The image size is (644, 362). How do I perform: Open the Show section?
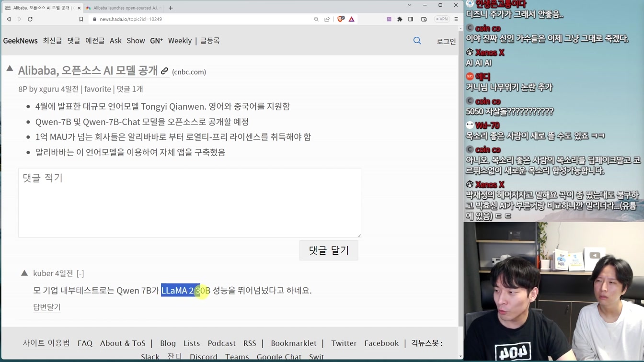136,41
